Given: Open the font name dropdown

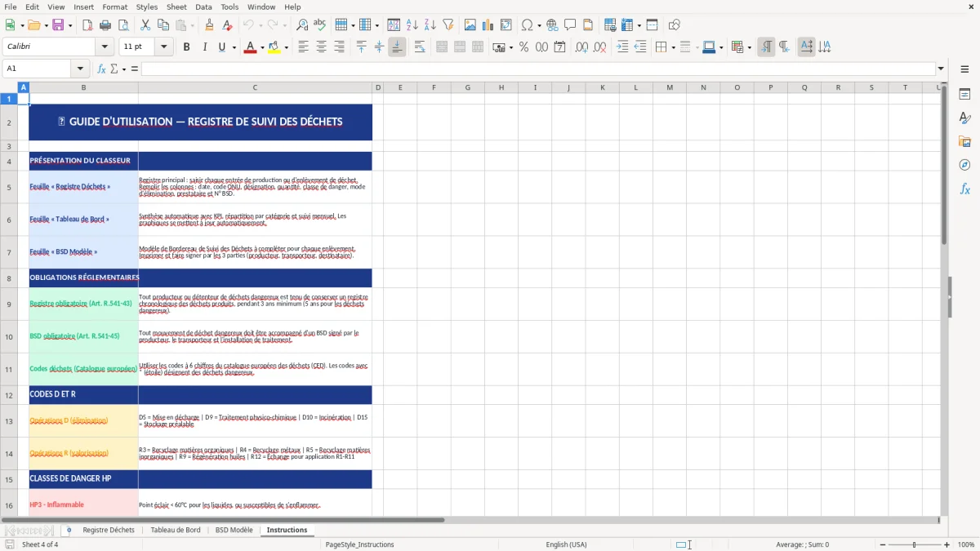Looking at the screenshot, I should point(104,47).
